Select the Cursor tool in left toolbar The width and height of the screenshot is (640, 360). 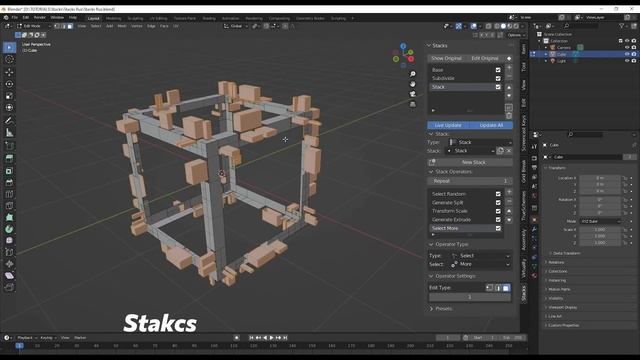point(9,60)
